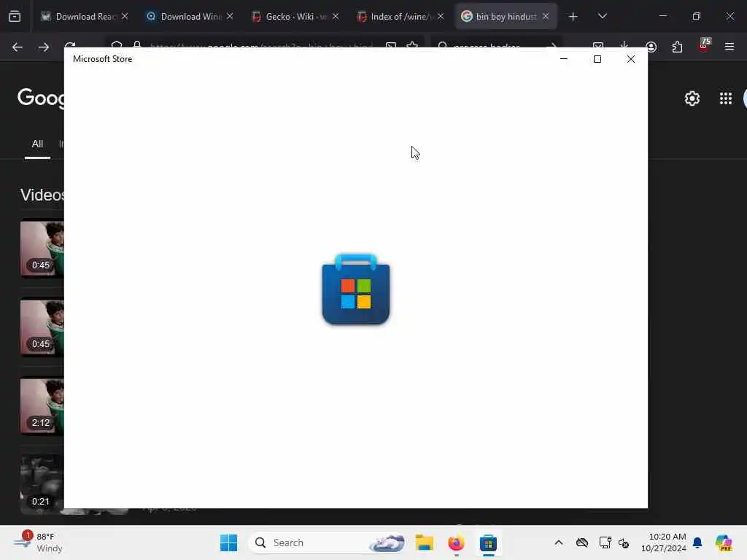Minimize the Firefox window
The height and width of the screenshot is (560, 747).
(x=662, y=16)
